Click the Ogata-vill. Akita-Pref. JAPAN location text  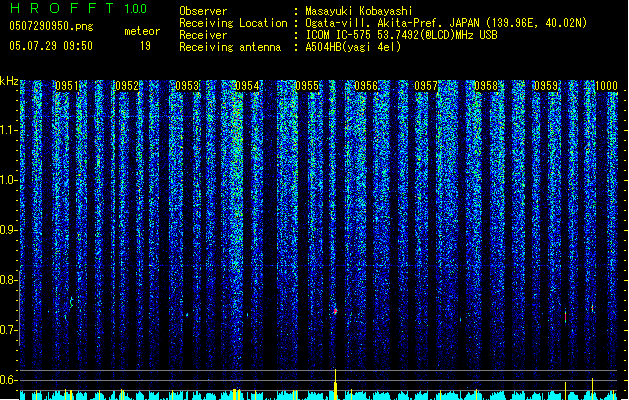(x=446, y=23)
